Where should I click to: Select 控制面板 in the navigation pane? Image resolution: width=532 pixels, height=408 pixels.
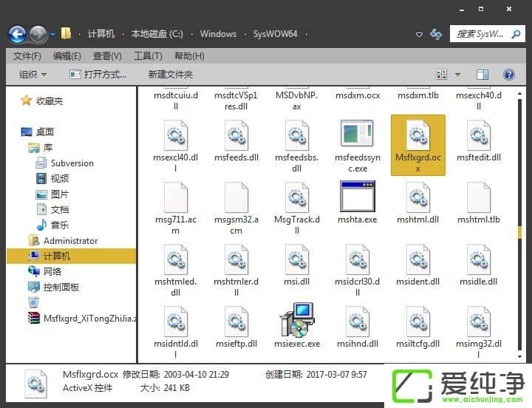point(61,287)
